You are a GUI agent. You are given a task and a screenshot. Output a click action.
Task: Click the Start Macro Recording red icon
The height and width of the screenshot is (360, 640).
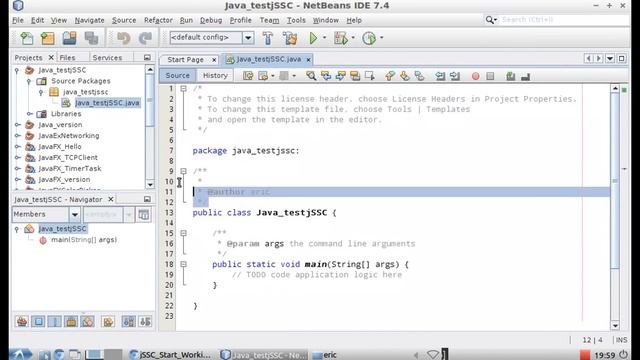(476, 76)
